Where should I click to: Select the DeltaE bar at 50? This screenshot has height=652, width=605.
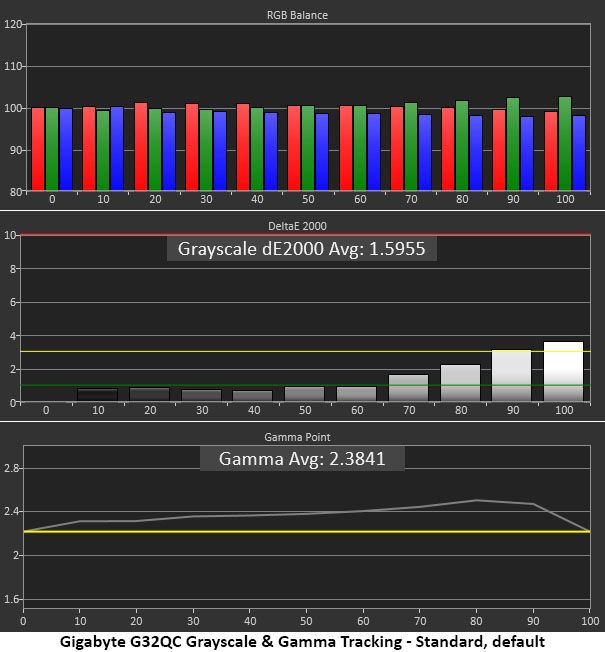point(304,394)
